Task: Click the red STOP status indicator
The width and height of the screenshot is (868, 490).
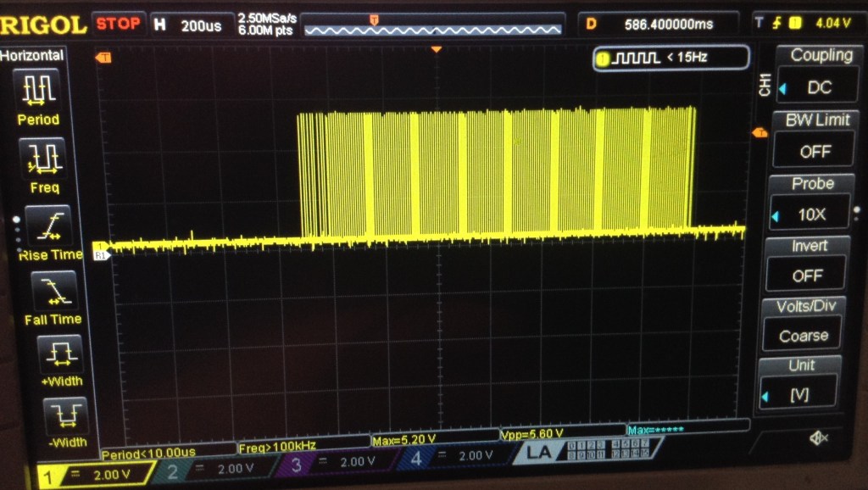Action: [118, 24]
